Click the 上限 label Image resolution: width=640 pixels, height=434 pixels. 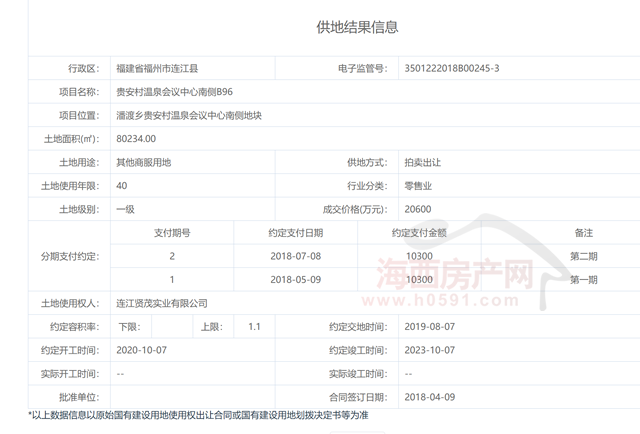(212, 327)
